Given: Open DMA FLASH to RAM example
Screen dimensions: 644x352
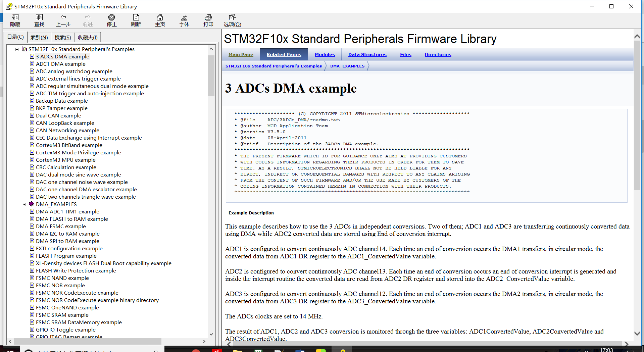Looking at the screenshot, I should 72,219.
